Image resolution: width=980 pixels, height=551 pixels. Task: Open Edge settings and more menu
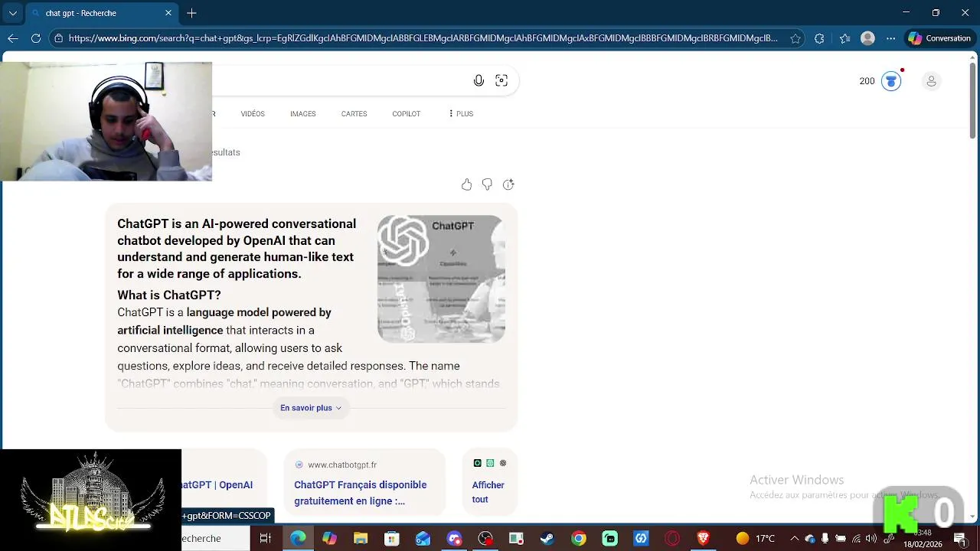(x=890, y=38)
